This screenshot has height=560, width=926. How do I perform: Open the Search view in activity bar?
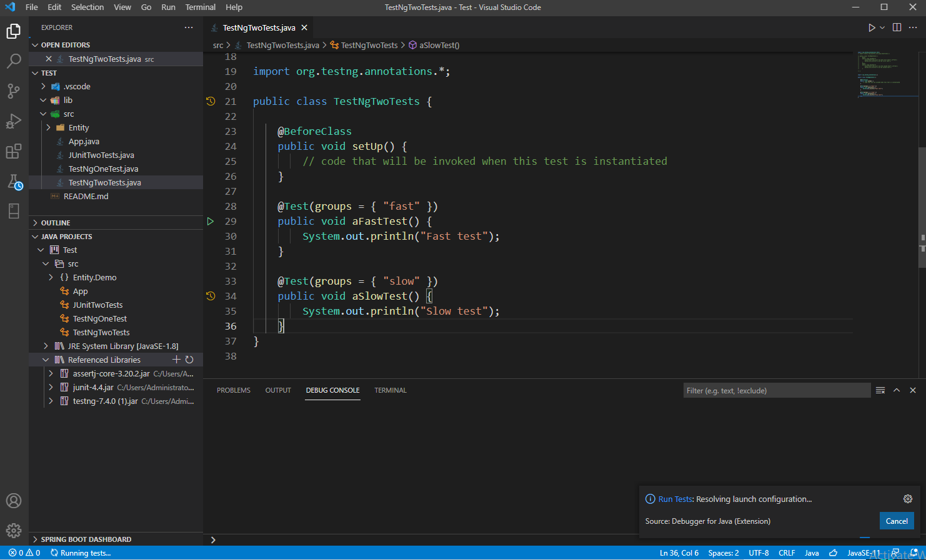(x=14, y=61)
